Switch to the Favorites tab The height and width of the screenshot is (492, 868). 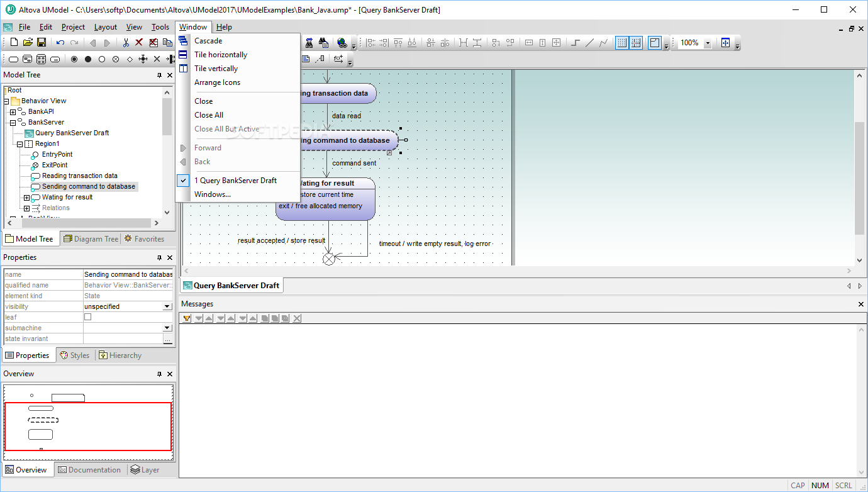[x=144, y=239]
